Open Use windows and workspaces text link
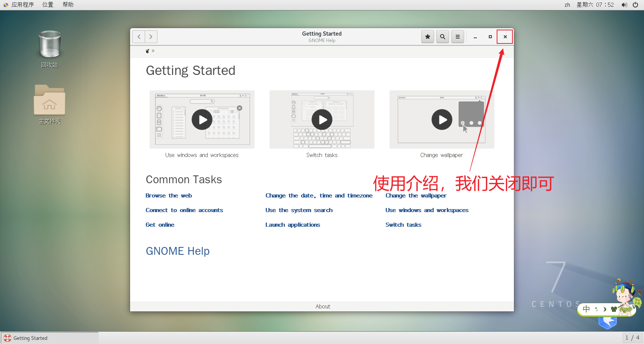This screenshot has height=344, width=644. tap(427, 210)
